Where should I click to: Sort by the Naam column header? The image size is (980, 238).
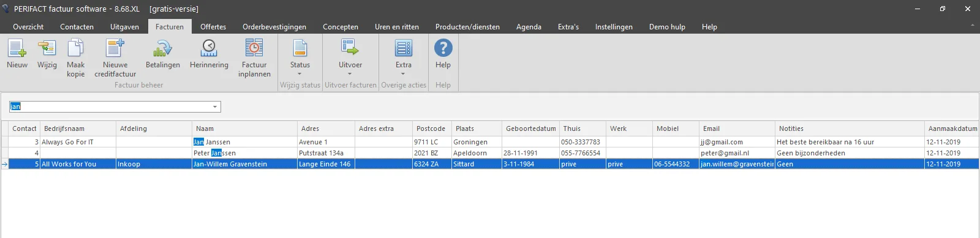coord(245,128)
